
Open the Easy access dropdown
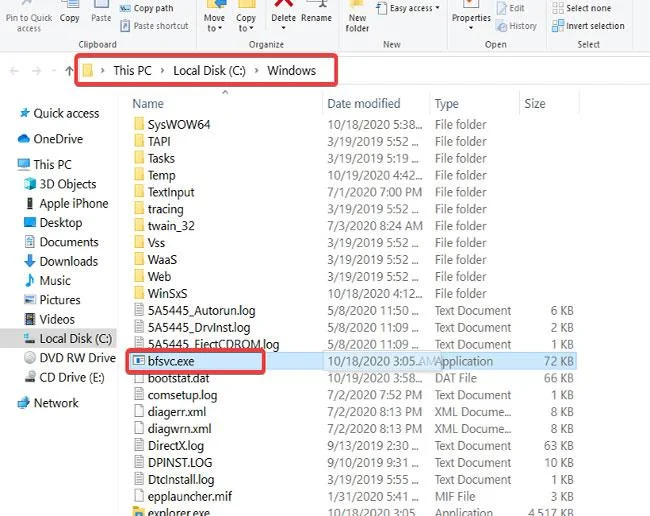click(408, 8)
